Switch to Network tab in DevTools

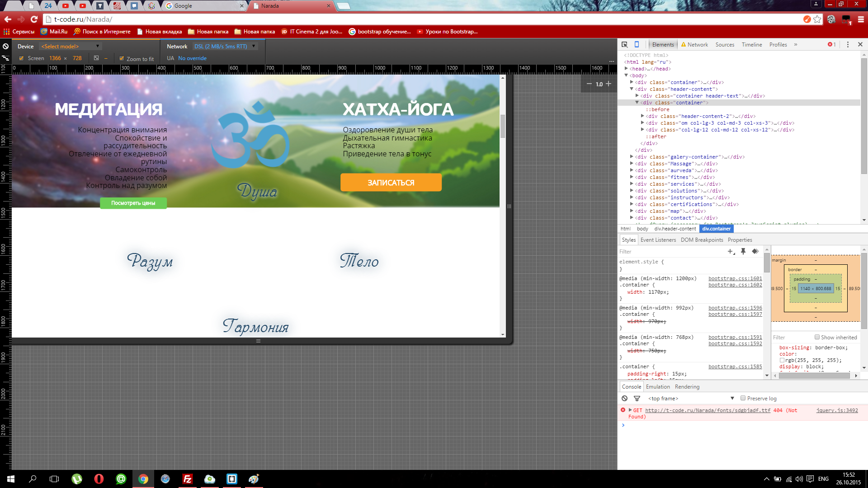pyautogui.click(x=694, y=44)
